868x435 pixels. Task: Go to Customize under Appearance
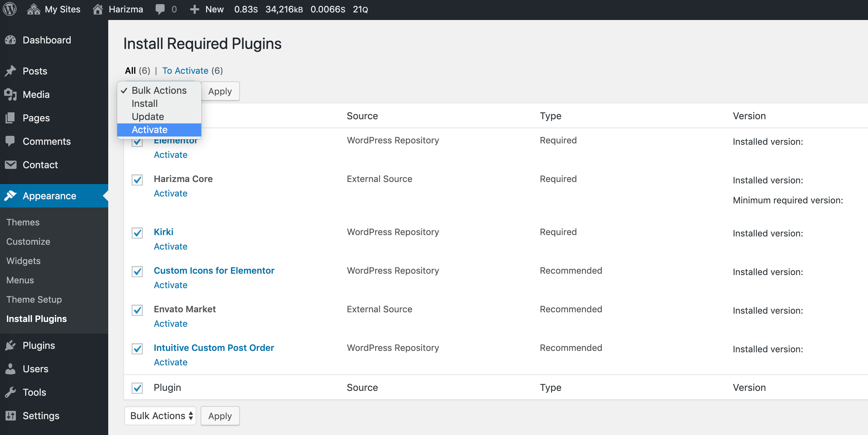[28, 241]
